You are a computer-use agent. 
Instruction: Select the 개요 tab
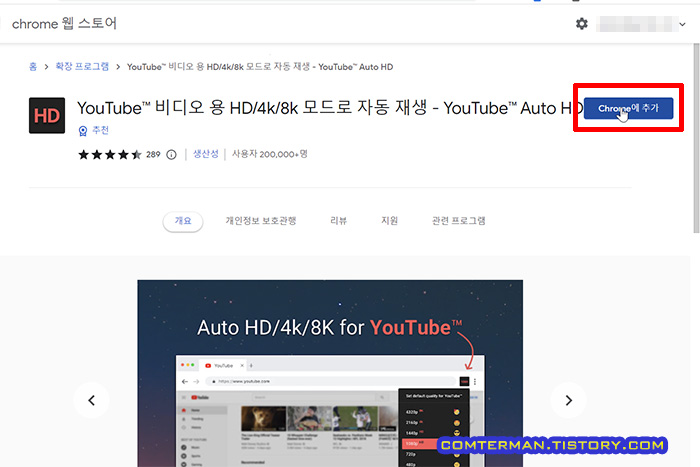[x=183, y=221]
